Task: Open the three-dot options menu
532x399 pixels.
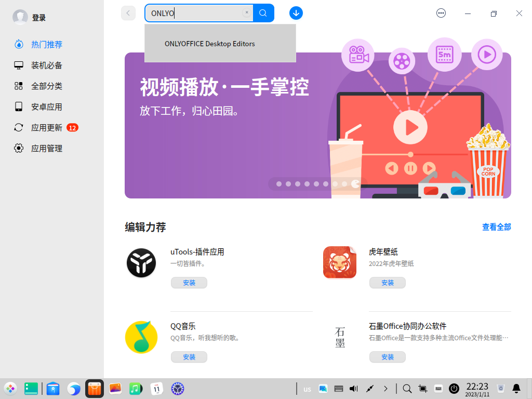Action: pos(441,13)
